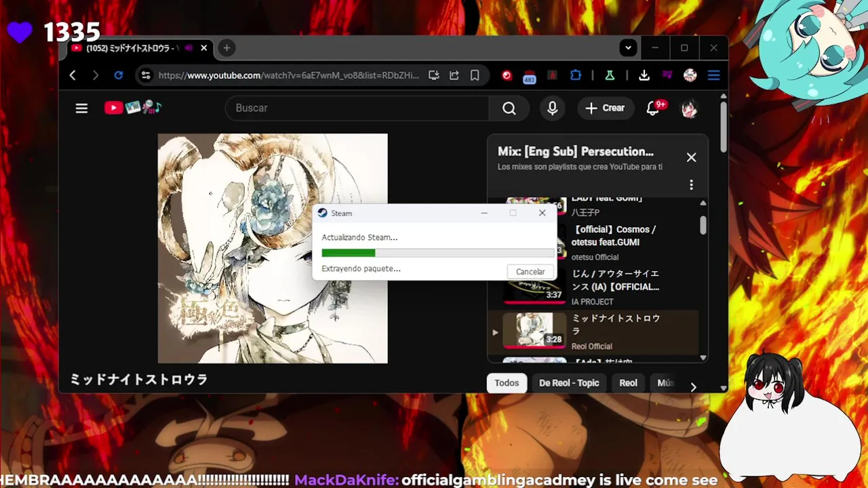
Task: Open the blue puzzle extensions icon
Action: pyautogui.click(x=576, y=75)
